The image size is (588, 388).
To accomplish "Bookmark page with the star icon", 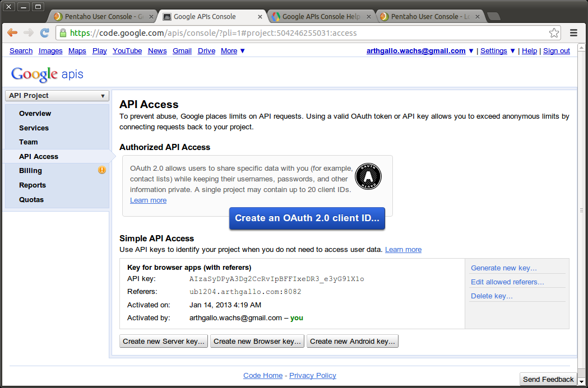I will [x=554, y=33].
